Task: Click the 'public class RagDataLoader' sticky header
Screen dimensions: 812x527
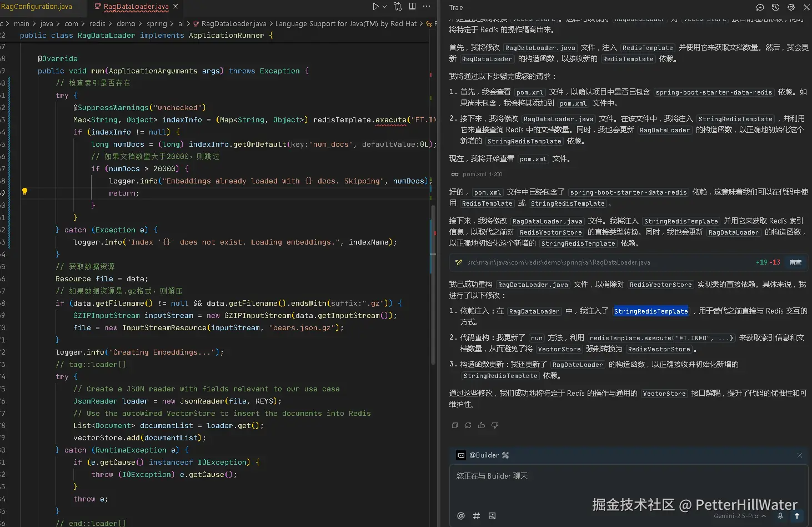Action: 147,36
